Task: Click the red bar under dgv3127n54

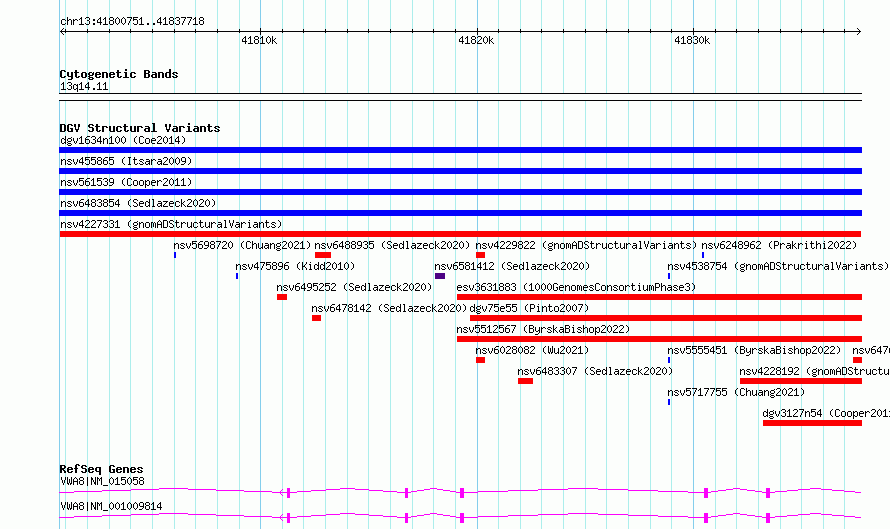Action: (812, 423)
